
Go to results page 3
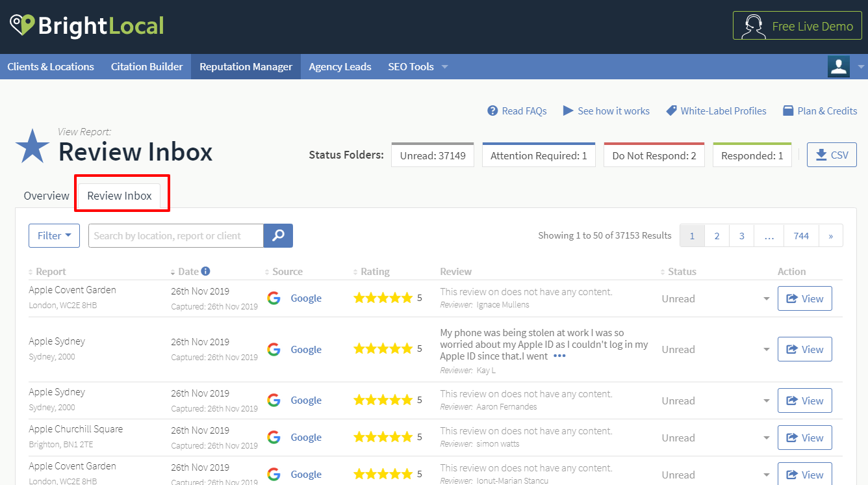pyautogui.click(x=741, y=236)
